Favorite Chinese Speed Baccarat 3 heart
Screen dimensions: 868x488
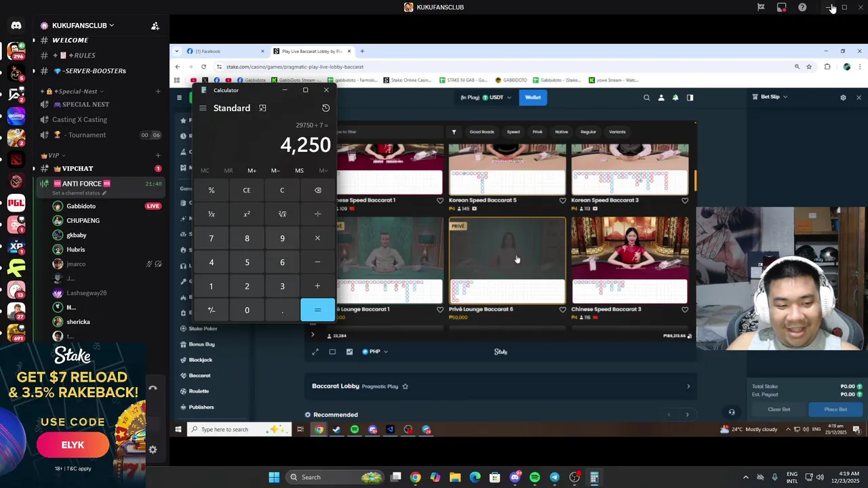coord(684,310)
